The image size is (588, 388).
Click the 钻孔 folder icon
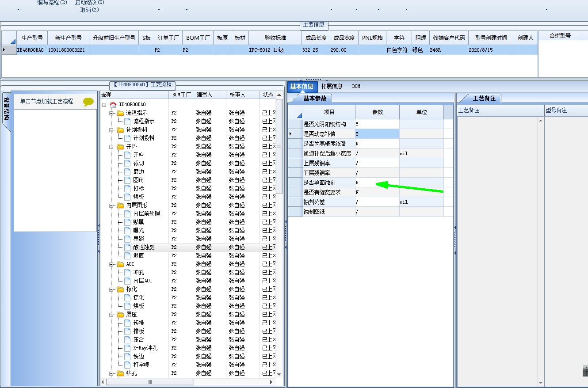pos(120,373)
